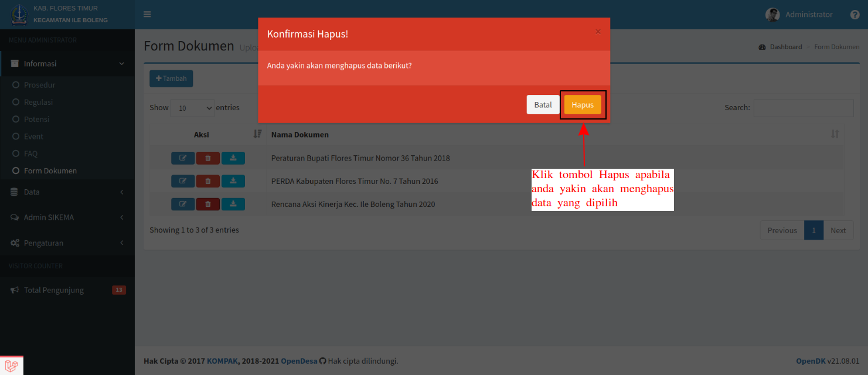Delete Rencana Aksi Kinerja document
Screen dimensions: 868x375
point(208,204)
